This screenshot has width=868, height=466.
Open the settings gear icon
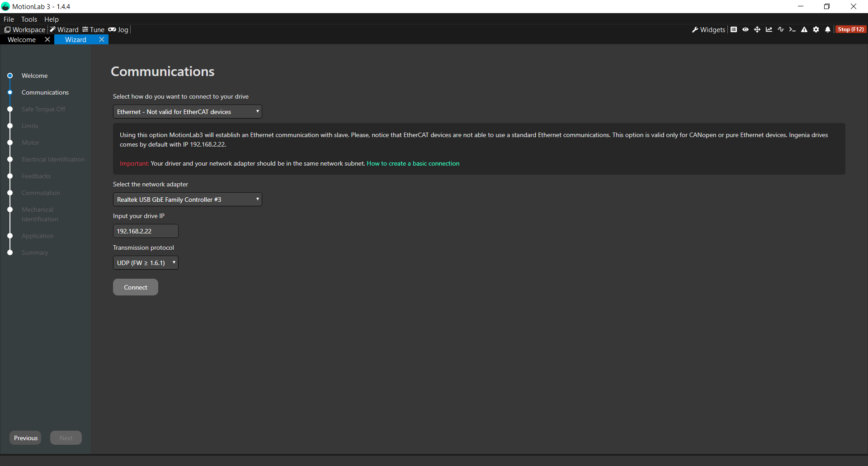[x=816, y=29]
